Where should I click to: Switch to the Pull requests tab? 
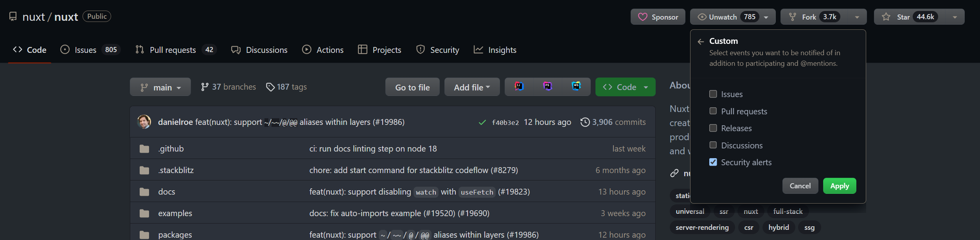(x=173, y=50)
